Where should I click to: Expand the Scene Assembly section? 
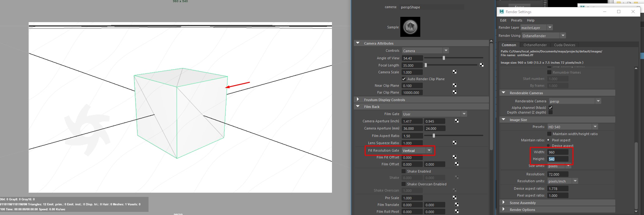click(x=503, y=202)
